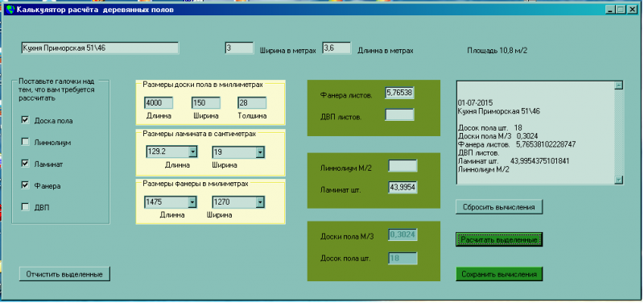
Task: Toggle the Доска пола checkbox
Action: pos(25,120)
